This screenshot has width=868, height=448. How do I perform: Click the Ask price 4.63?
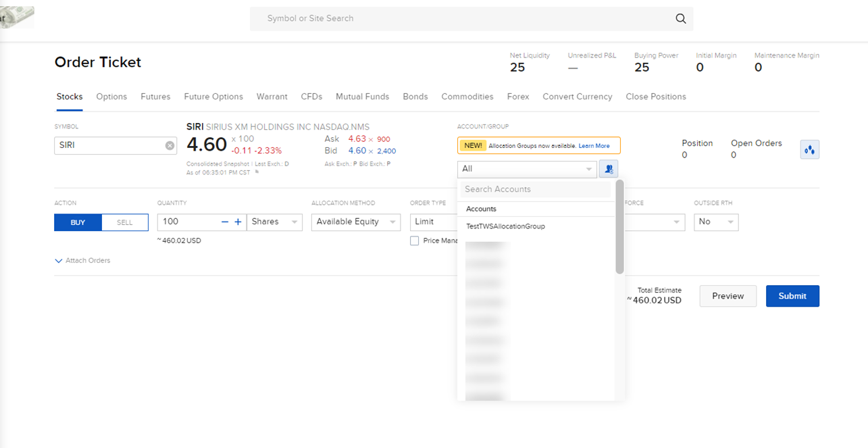[357, 139]
